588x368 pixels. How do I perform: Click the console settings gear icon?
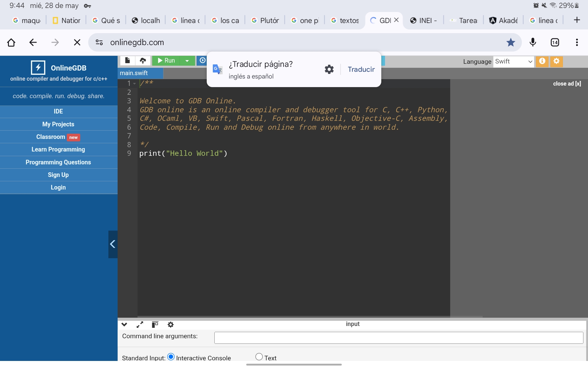point(171,324)
